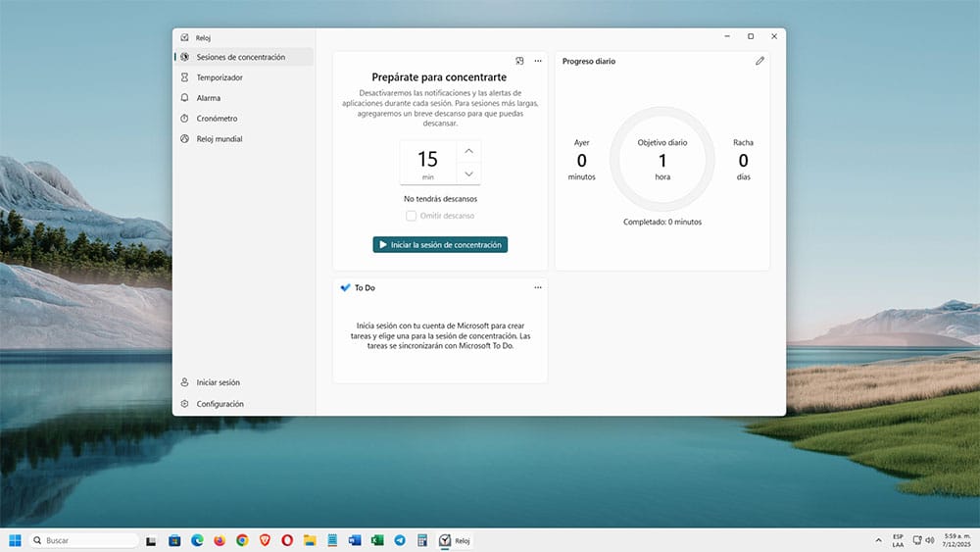Open Reloj mundial in the sidebar
Image resolution: width=980 pixels, height=552 pixels.
point(244,139)
